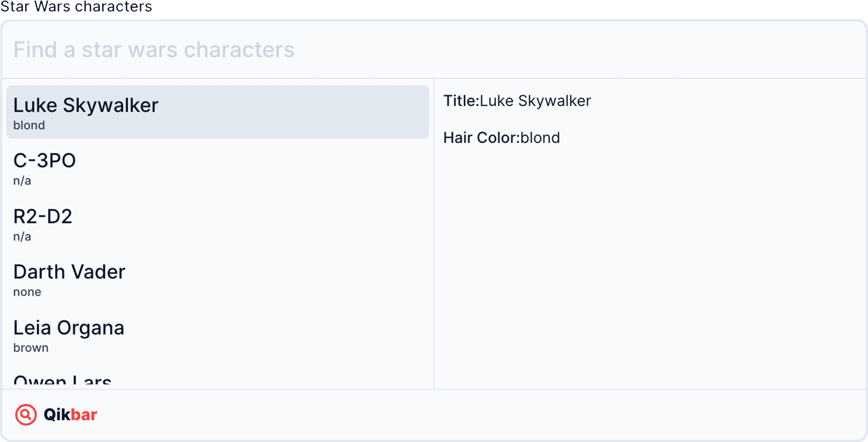Click the none subtitle under Darth Vader

[27, 292]
